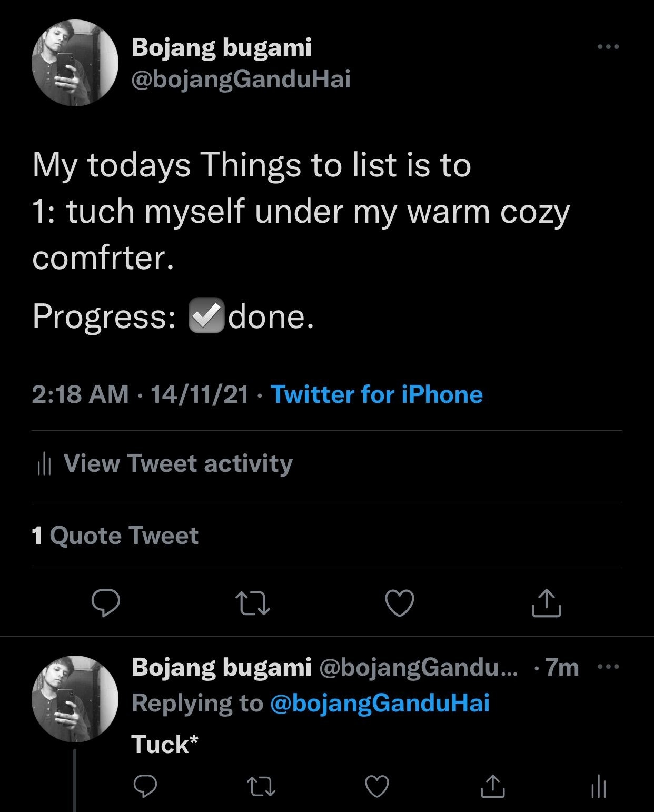Tap the reply tweet's profile picture
654x812 pixels.
coord(75,698)
